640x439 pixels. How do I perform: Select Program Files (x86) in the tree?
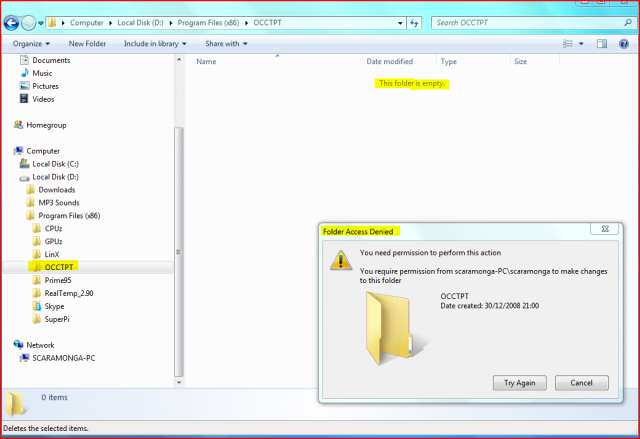(63, 216)
